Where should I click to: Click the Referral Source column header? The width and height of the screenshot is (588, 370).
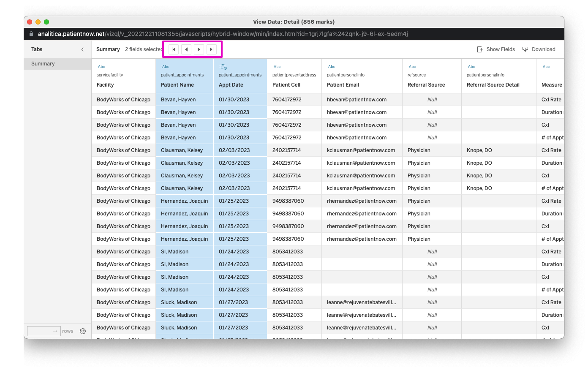[x=426, y=85]
